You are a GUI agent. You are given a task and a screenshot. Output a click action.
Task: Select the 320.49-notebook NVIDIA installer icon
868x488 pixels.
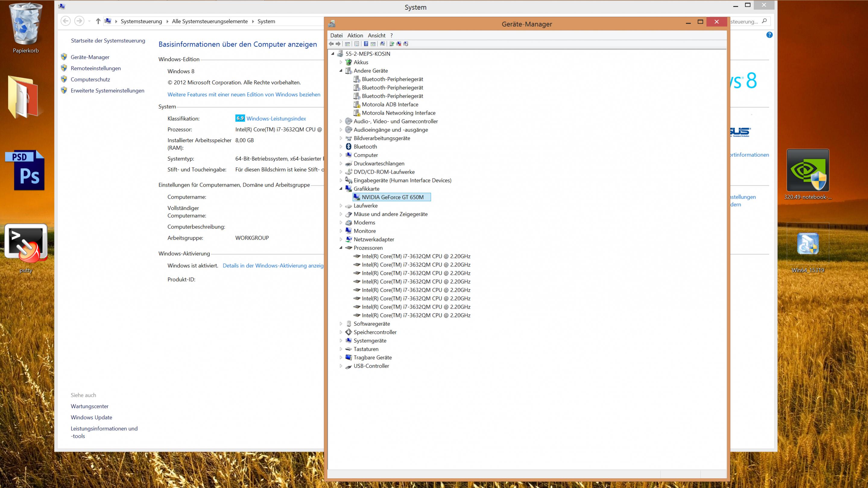tap(807, 170)
